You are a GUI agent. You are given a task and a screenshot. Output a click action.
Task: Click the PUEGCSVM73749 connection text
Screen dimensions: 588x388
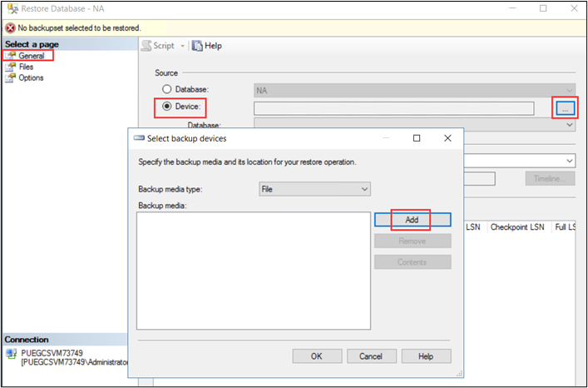click(52, 354)
